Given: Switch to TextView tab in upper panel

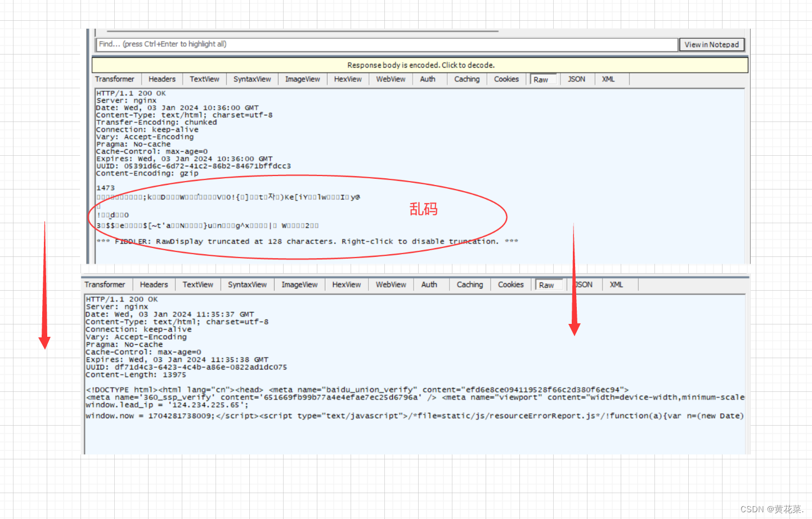Looking at the screenshot, I should [x=204, y=79].
